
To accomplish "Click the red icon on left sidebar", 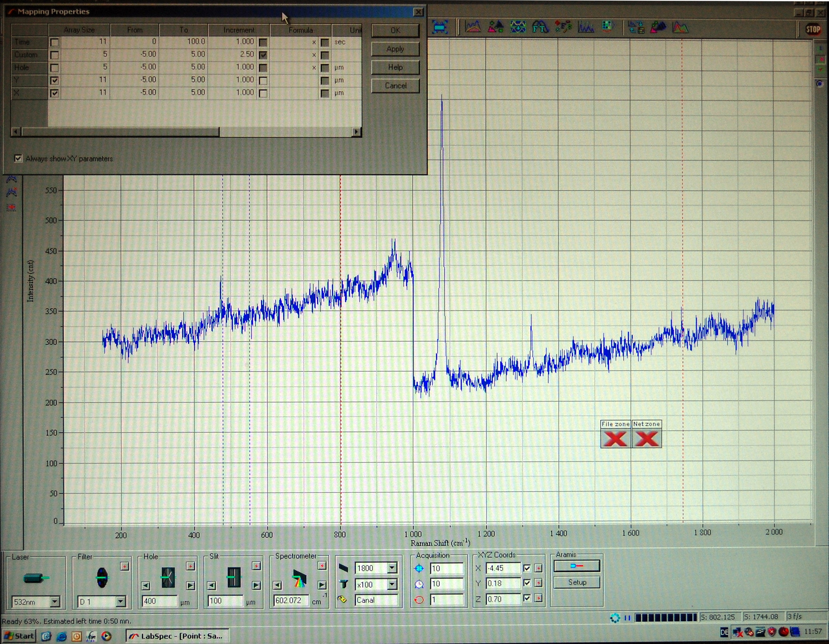I will pyautogui.click(x=11, y=207).
